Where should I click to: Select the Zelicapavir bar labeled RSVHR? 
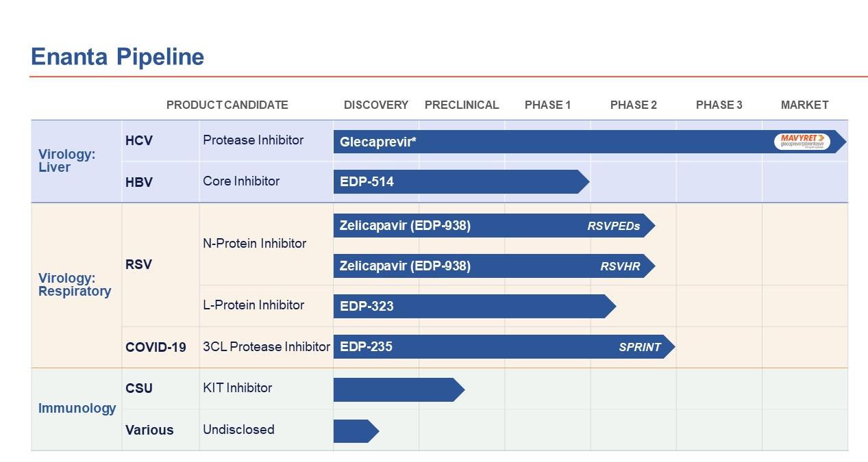(x=493, y=266)
